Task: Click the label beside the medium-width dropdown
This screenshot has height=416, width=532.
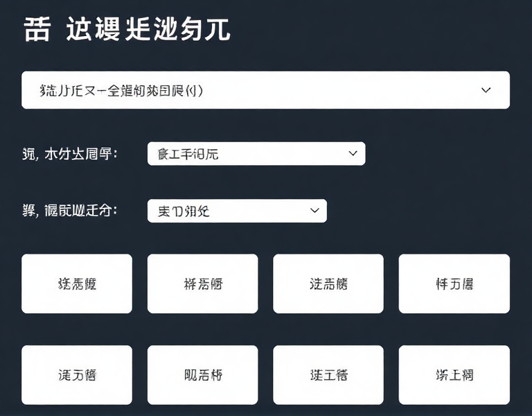Action: tap(70, 154)
